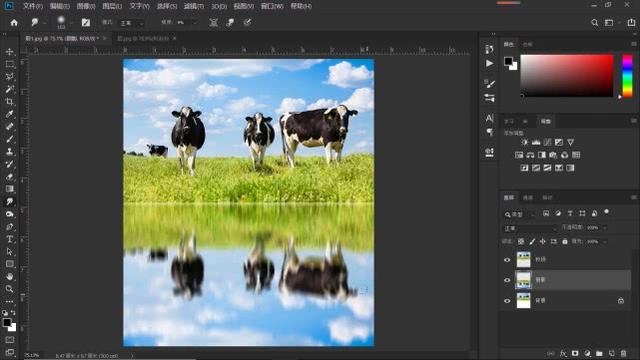Select the Type (T) tool
The image size is (640, 360).
(9, 239)
